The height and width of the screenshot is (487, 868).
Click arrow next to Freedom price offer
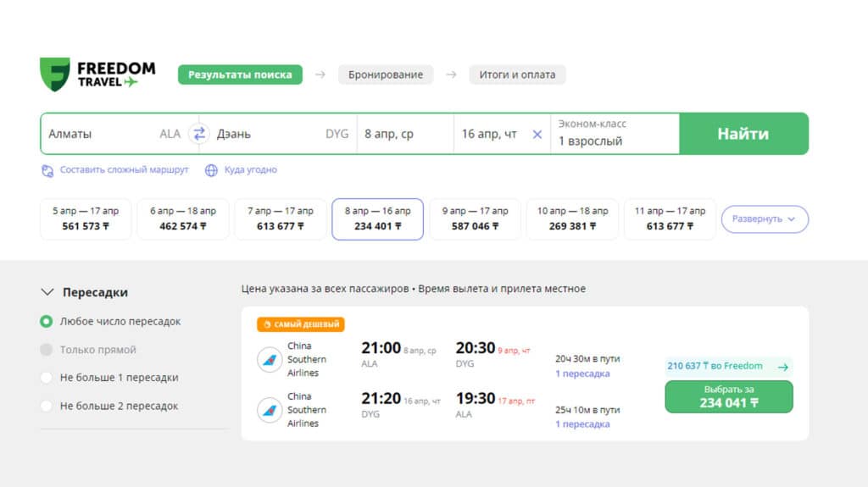782,367
